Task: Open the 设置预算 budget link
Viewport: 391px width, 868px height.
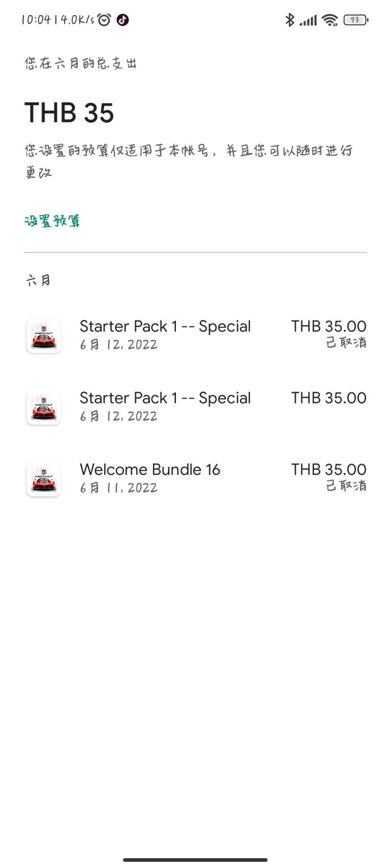Action: [x=53, y=221]
